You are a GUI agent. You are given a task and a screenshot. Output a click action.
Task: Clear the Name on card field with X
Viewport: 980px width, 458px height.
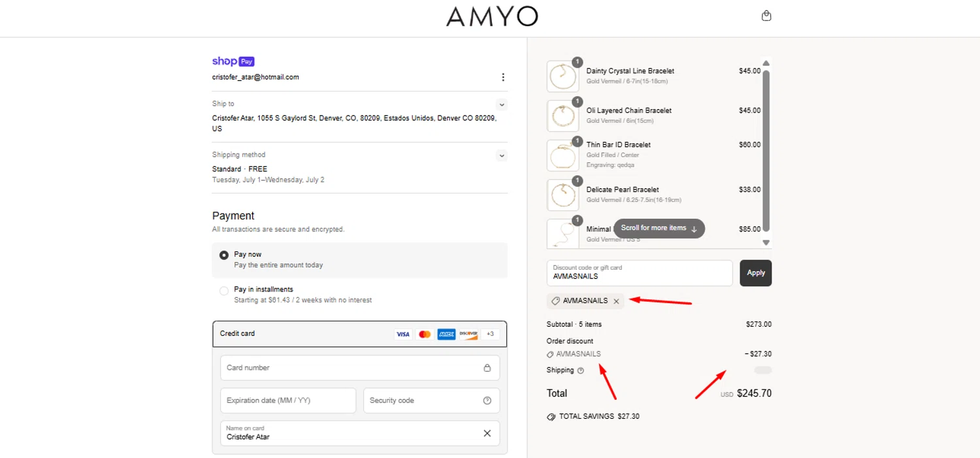(487, 433)
